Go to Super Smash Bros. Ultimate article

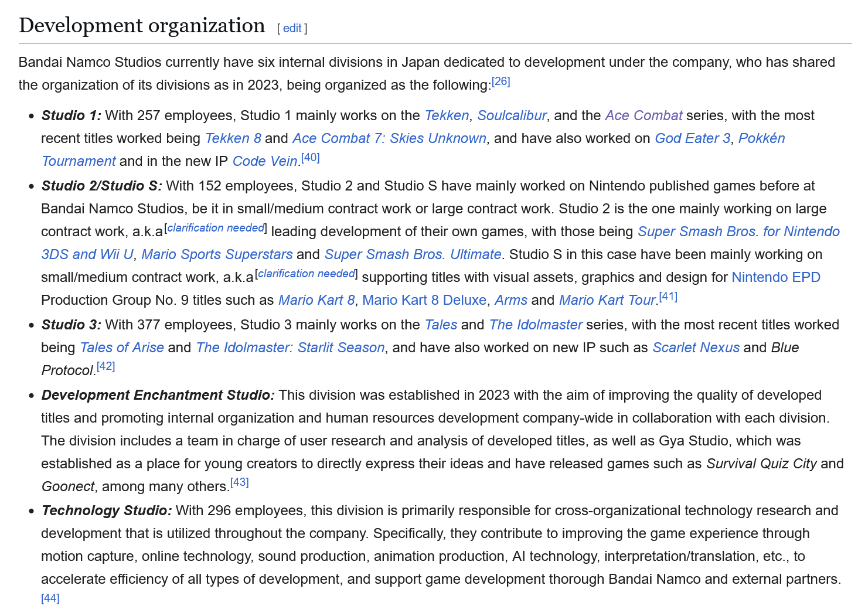(x=413, y=254)
